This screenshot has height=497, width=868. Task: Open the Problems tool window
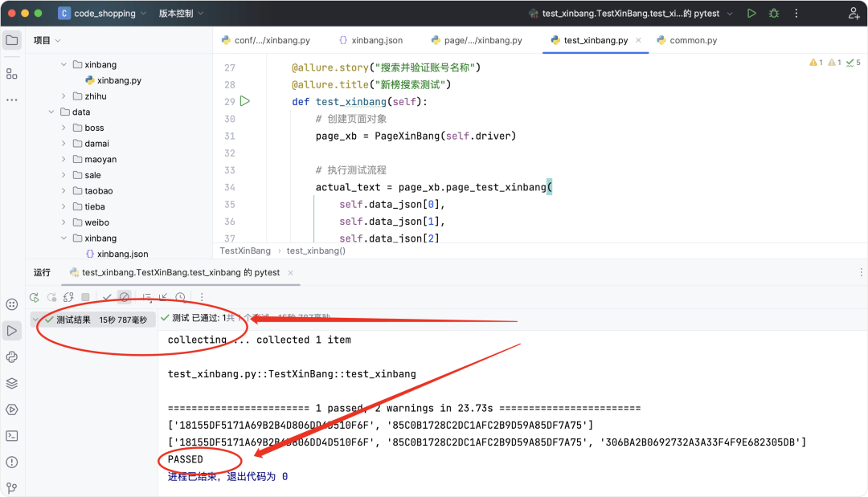pyautogui.click(x=11, y=462)
